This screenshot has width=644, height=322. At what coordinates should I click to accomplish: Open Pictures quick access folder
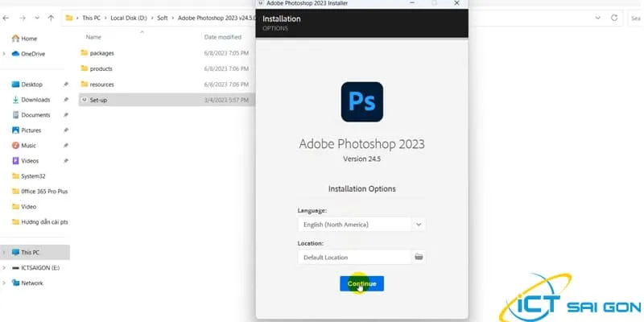(27, 130)
